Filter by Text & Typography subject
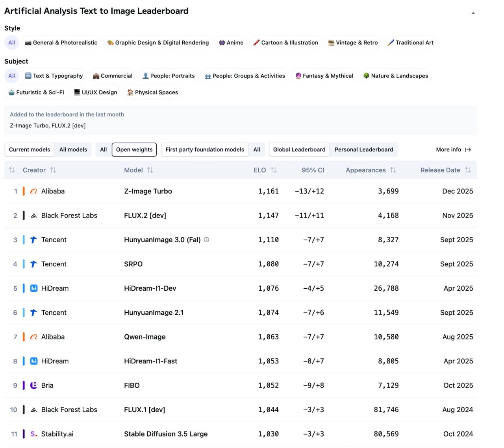 (x=54, y=76)
